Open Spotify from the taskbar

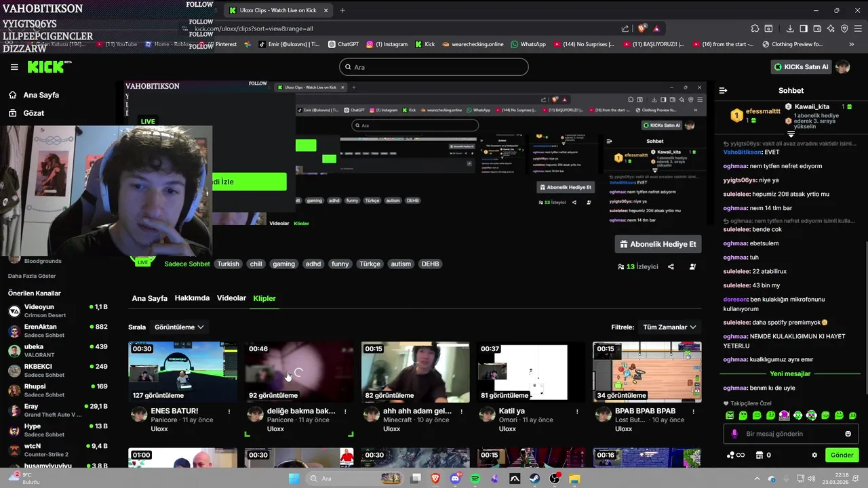[475, 479]
